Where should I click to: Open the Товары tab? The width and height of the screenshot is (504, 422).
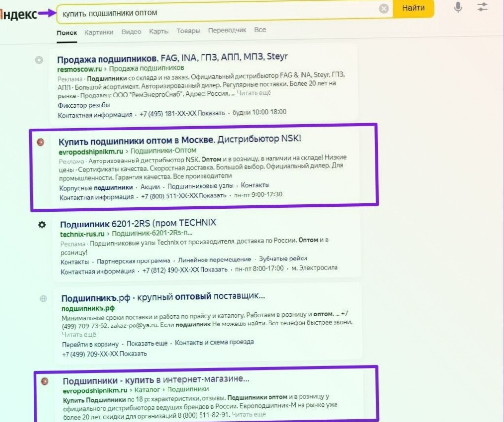click(188, 31)
